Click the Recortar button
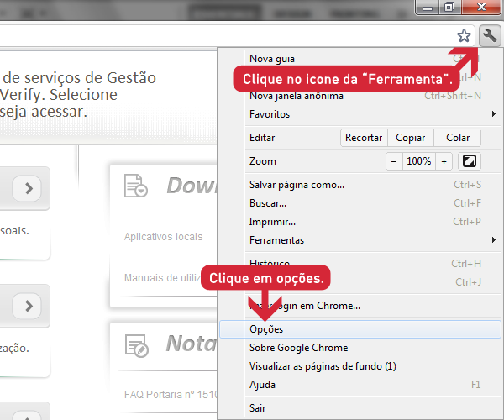This screenshot has height=420, width=504. pyautogui.click(x=364, y=138)
